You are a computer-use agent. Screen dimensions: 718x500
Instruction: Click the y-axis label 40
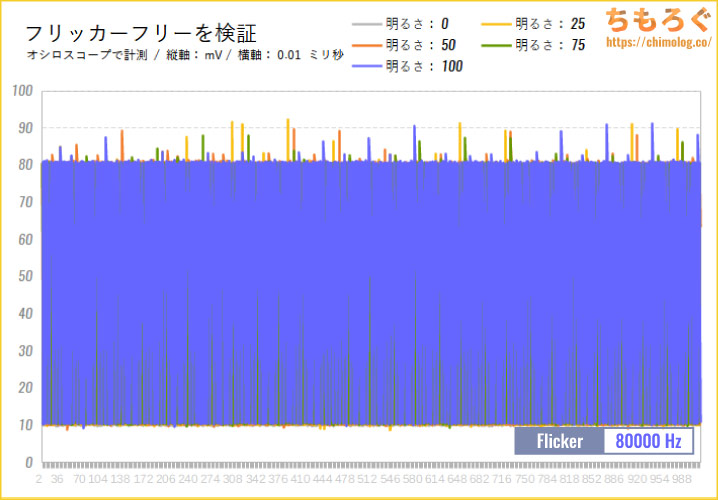(x=25, y=314)
